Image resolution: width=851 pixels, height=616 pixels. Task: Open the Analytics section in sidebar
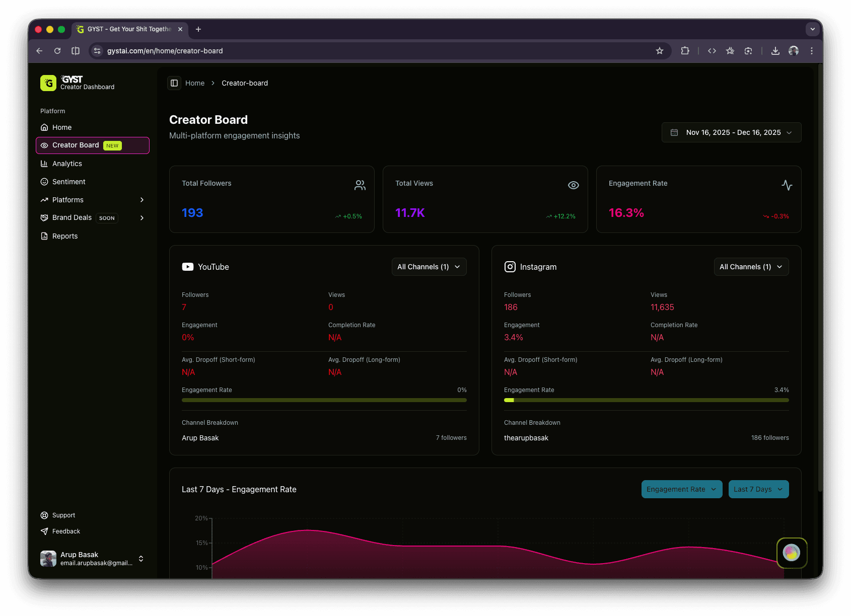click(x=67, y=164)
